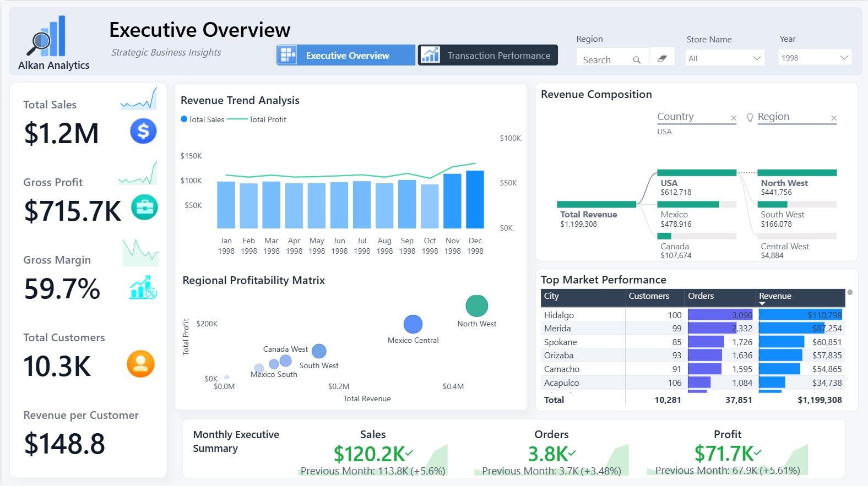Sort table by City column header
Image resolution: width=868 pixels, height=486 pixels.
(x=583, y=297)
